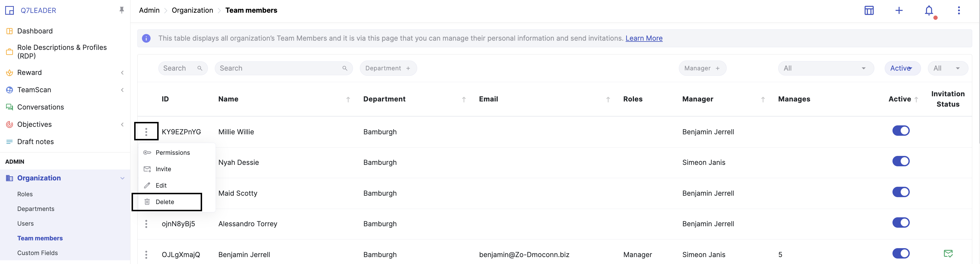Choose Edit from the row menu

click(x=177, y=186)
